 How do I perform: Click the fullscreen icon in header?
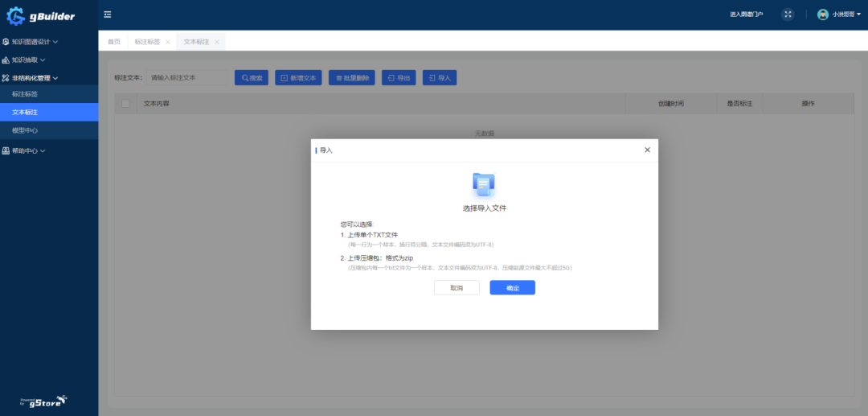(788, 14)
